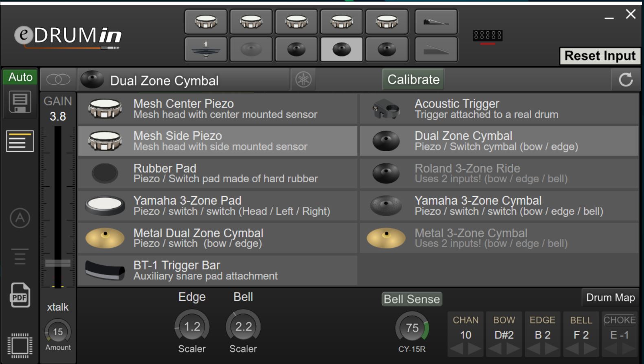Choose Mesh Side Piezo pad type
The width and height of the screenshot is (644, 364).
218,141
